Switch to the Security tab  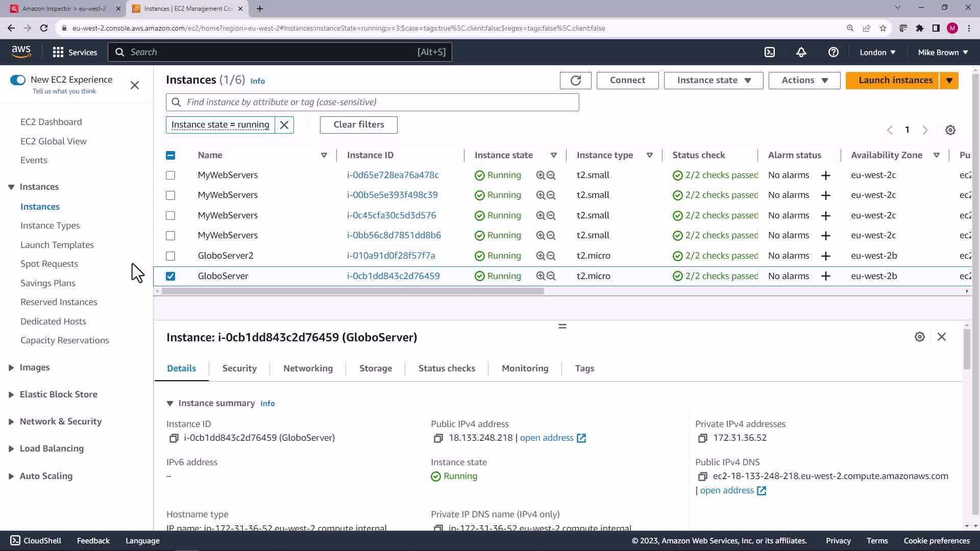[x=239, y=368]
